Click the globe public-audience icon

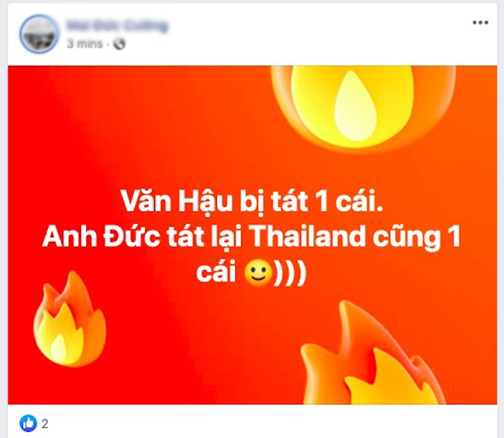tap(119, 44)
